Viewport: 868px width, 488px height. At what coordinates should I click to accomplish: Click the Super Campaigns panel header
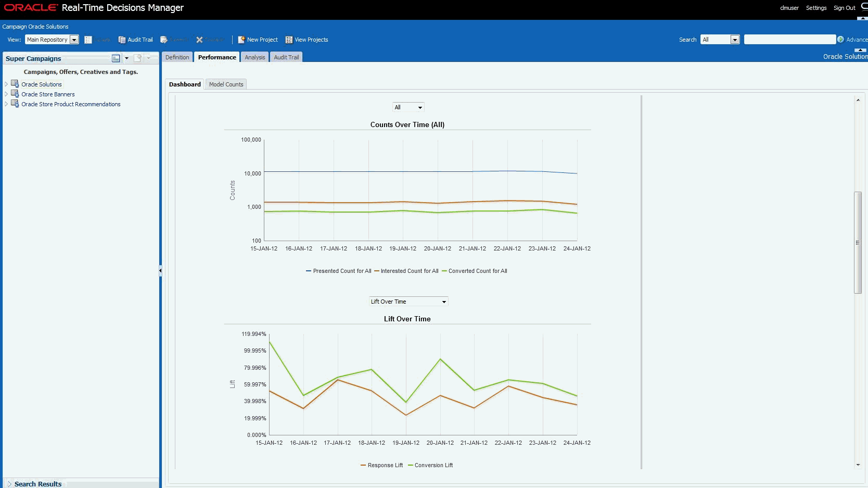coord(33,58)
